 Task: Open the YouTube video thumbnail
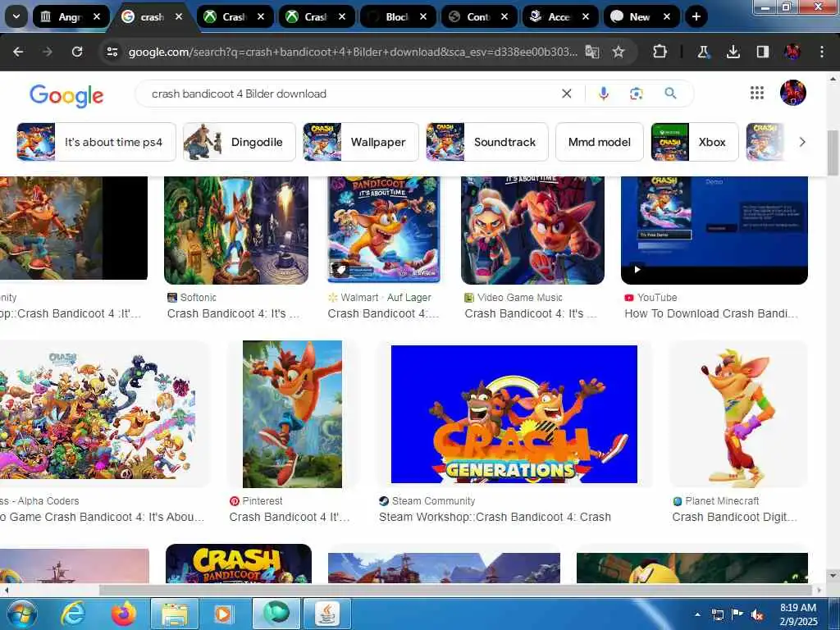pos(714,231)
